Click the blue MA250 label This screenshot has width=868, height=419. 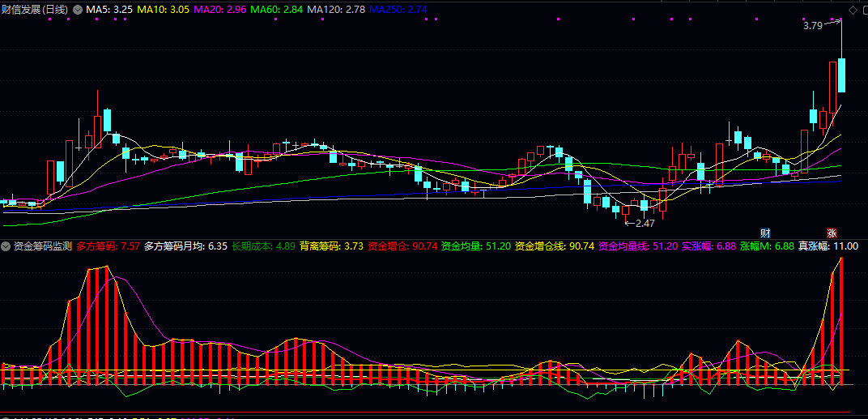(398, 10)
